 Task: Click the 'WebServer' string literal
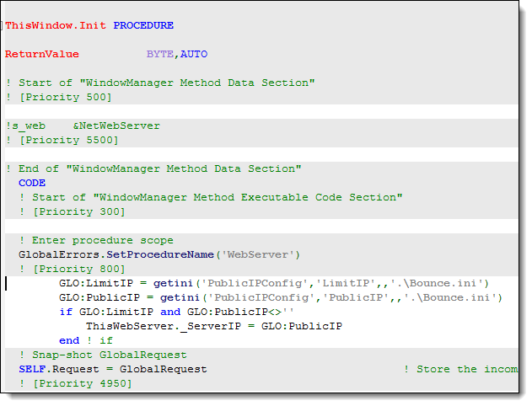click(x=257, y=254)
